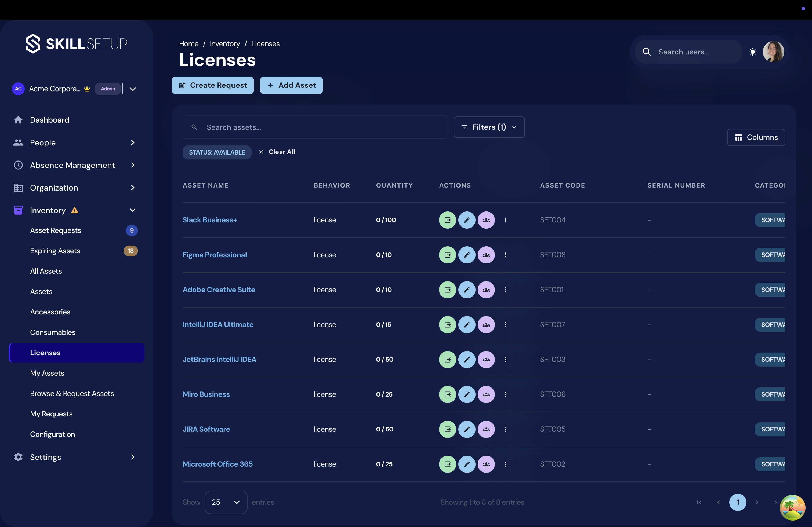Collapse the Inventory sidebar section
Image resolution: width=812 pixels, height=527 pixels.
132,210
